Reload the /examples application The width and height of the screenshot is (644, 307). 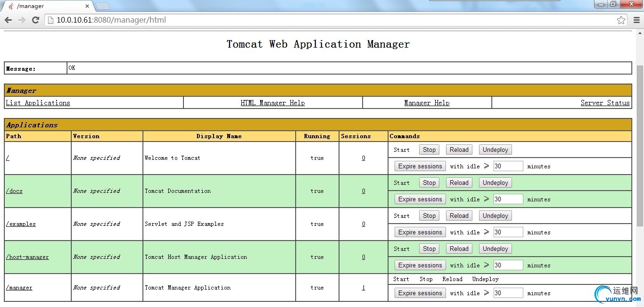tap(459, 216)
